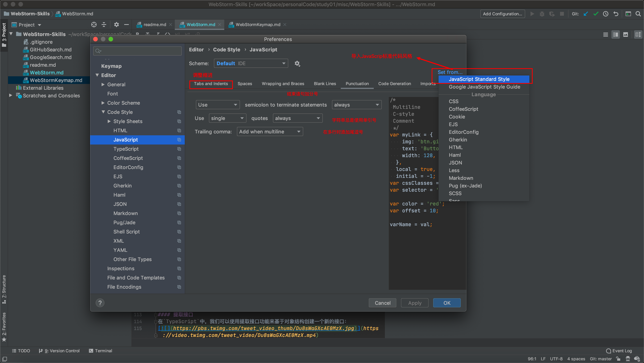Open Search Everywhere magnifier icon

click(638, 14)
